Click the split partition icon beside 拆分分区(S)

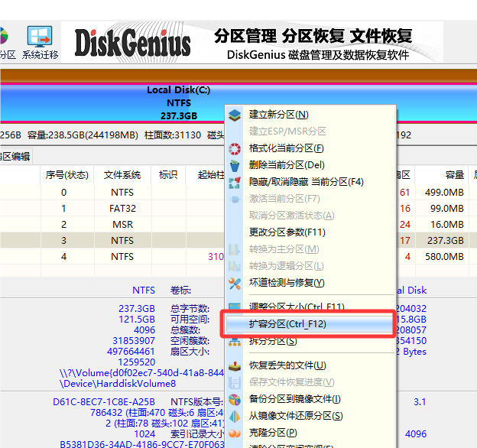tap(235, 342)
